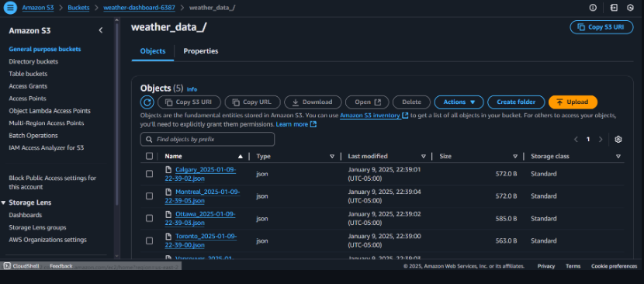Open Type column filter arrow
Viewport: 644px width, 284px height.
pos(332,157)
